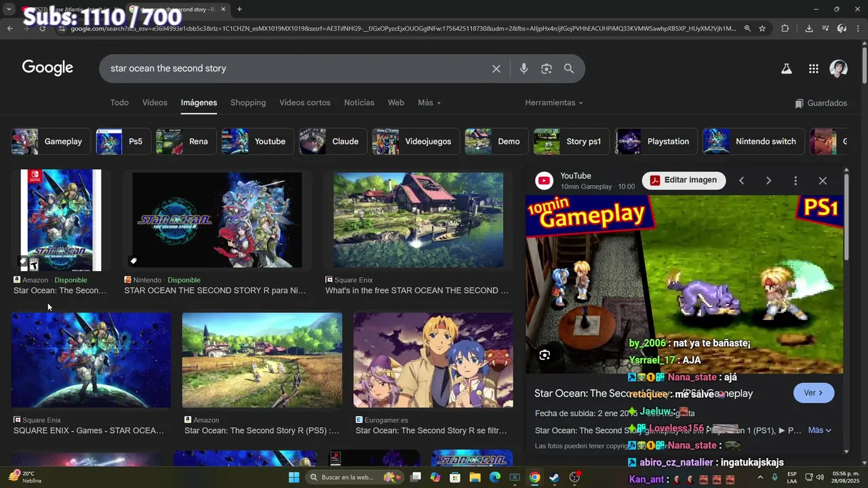Open Windows Start menu
Screen dimensions: 868x488
(x=294, y=477)
